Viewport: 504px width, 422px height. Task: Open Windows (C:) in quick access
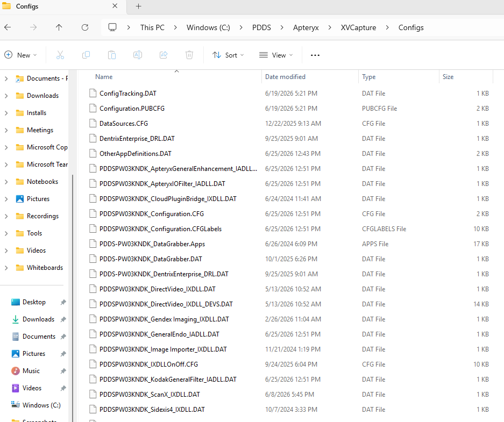[x=41, y=405]
